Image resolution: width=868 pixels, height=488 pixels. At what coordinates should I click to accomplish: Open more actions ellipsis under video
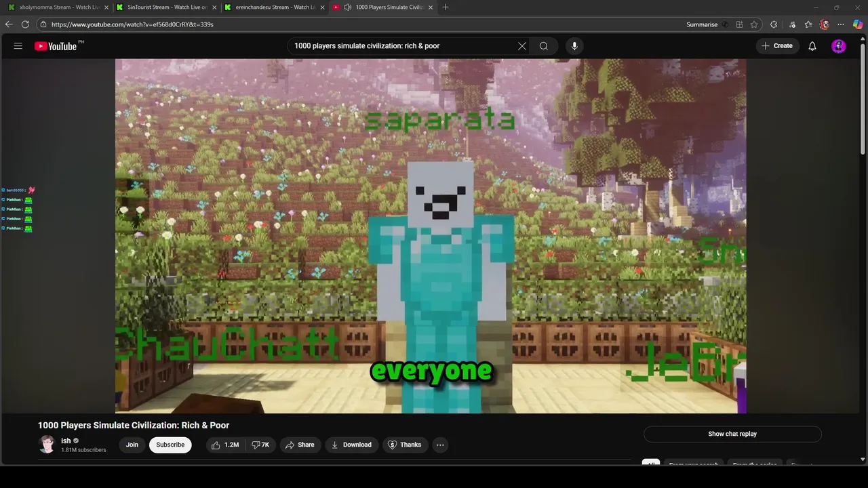coord(440,445)
